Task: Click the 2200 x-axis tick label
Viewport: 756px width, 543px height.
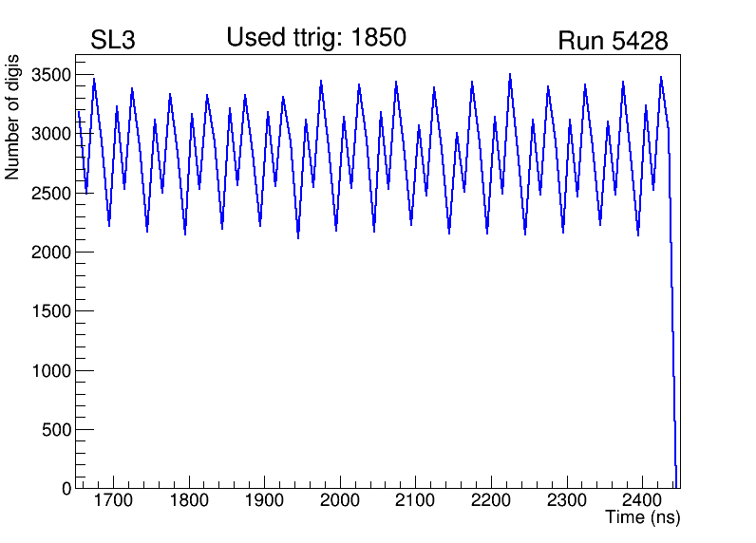Action: (x=491, y=500)
